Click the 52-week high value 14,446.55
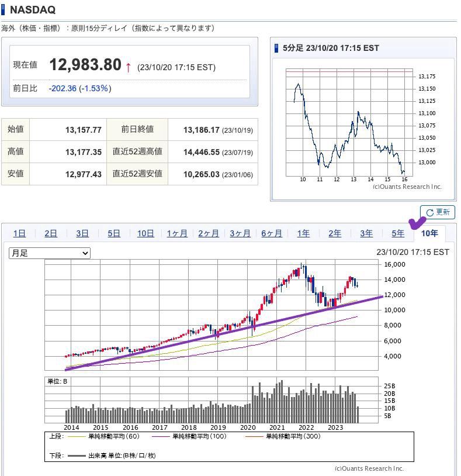This screenshot has height=476, width=461. [x=202, y=152]
